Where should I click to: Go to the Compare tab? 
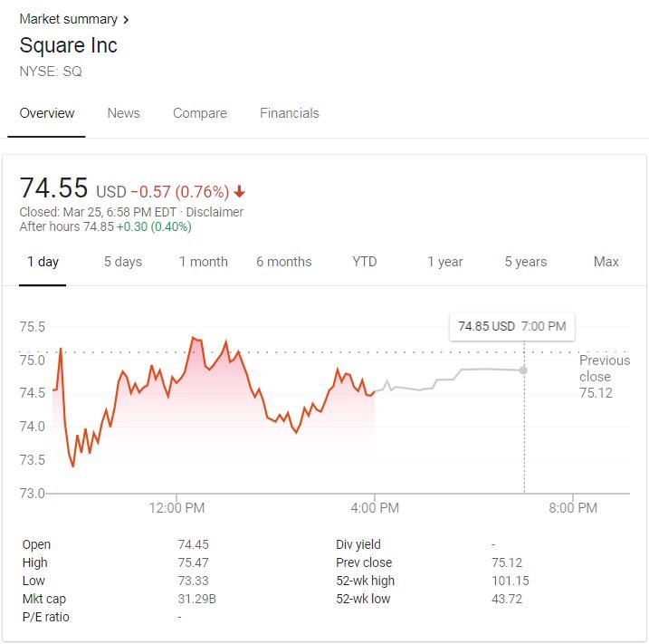pyautogui.click(x=200, y=113)
